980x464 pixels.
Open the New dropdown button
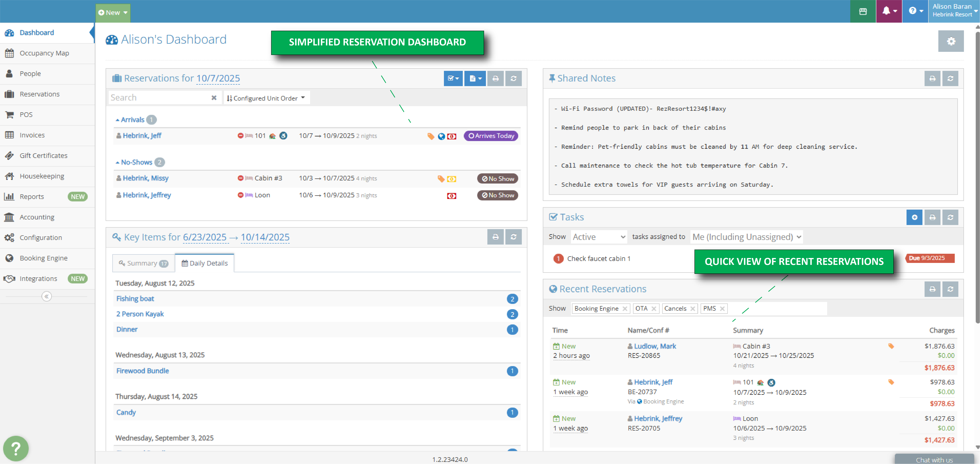113,13
